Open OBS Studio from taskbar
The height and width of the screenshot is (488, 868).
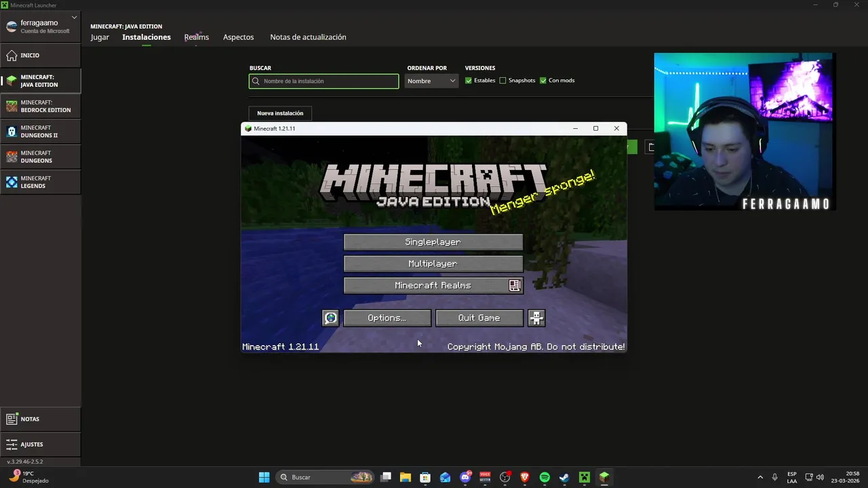pyautogui.click(x=505, y=477)
